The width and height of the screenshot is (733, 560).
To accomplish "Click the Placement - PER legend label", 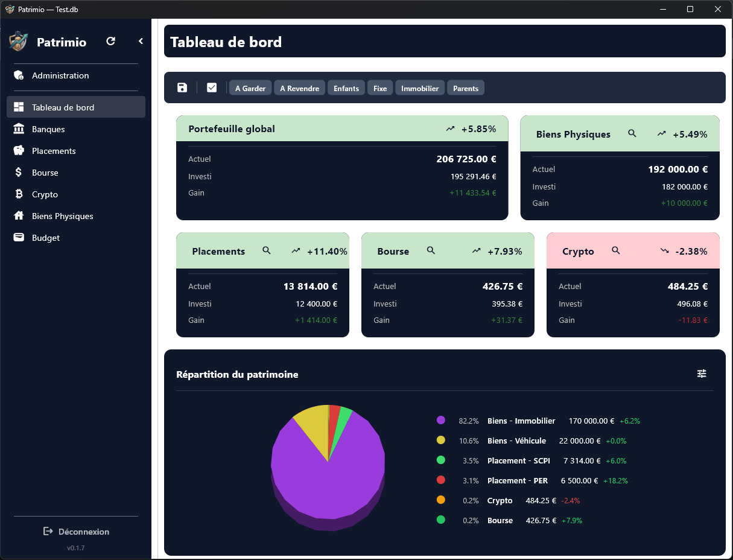I will coord(518,480).
